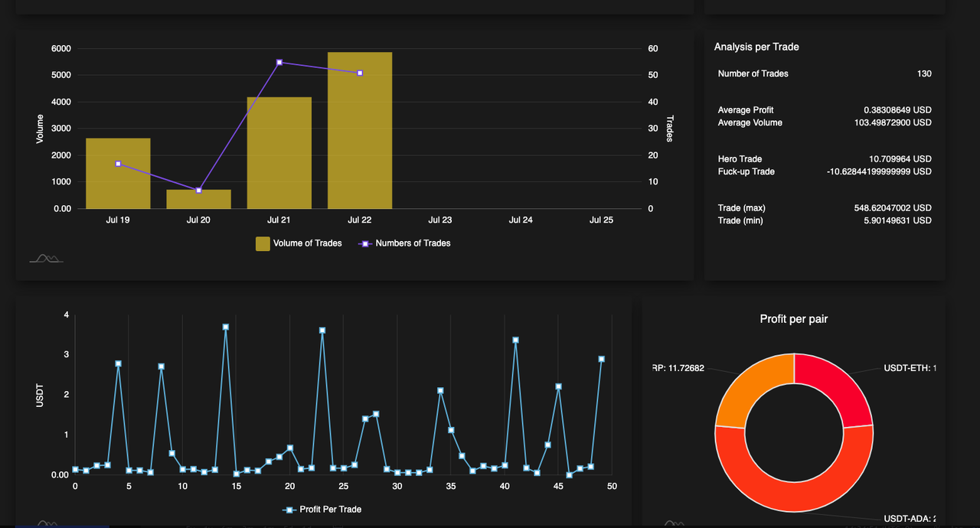Click the trades line point for Jul 20

pos(198,190)
